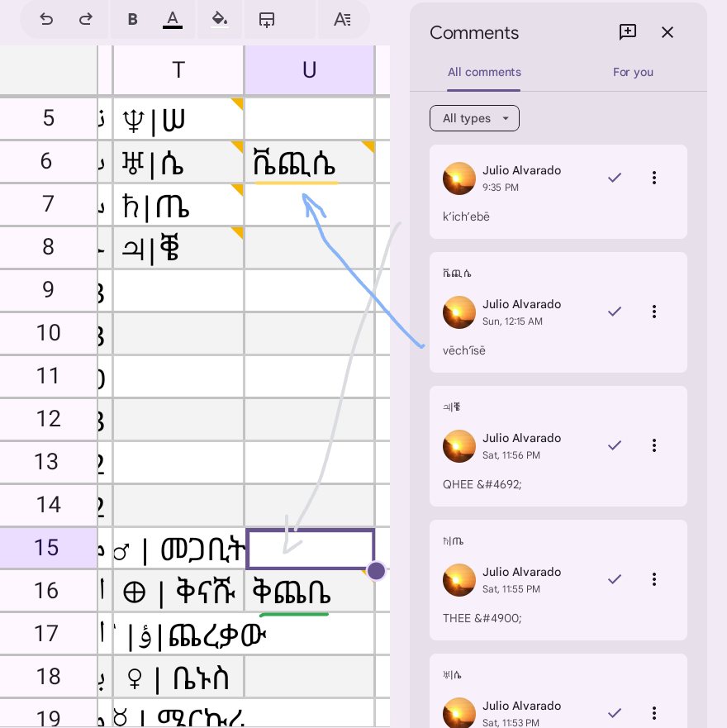Image resolution: width=727 pixels, height=728 pixels.
Task: Open the text formatting options
Action: pyautogui.click(x=343, y=20)
